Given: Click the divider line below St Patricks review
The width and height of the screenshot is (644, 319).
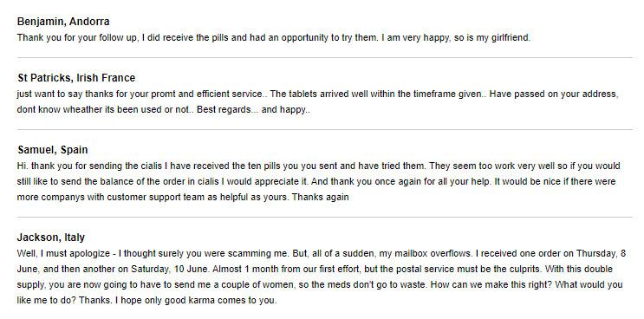Looking at the screenshot, I should [x=325, y=130].
